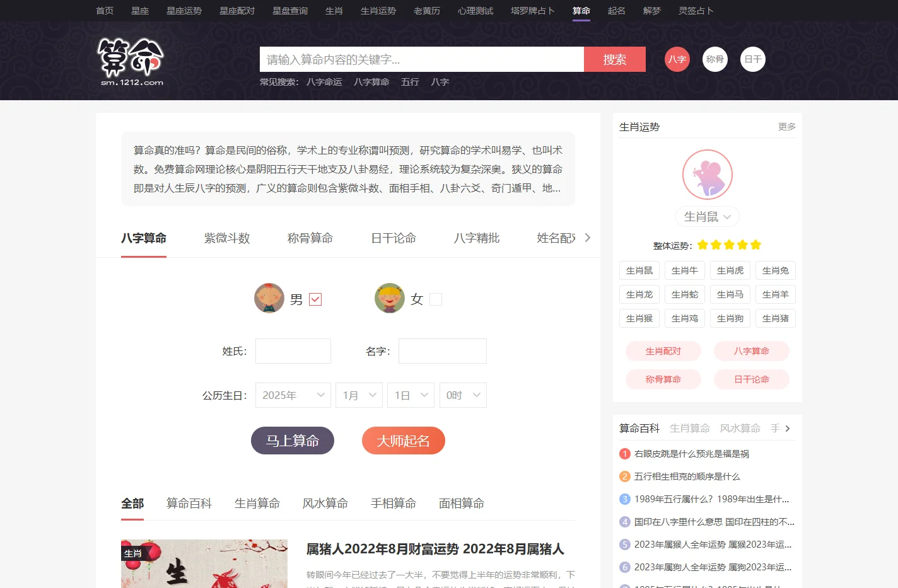Open the 日干 round icon
898x588 pixels.
tap(753, 59)
